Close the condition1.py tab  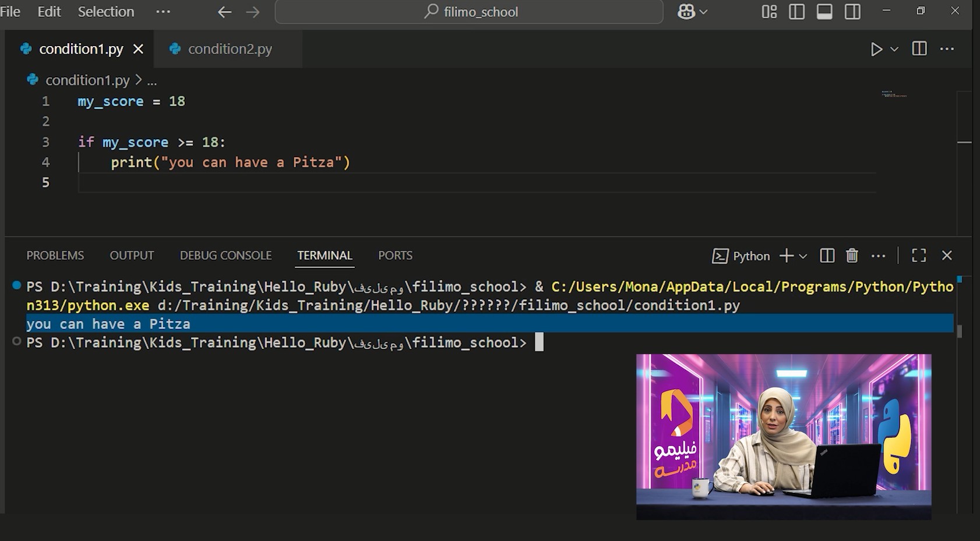[x=138, y=49]
